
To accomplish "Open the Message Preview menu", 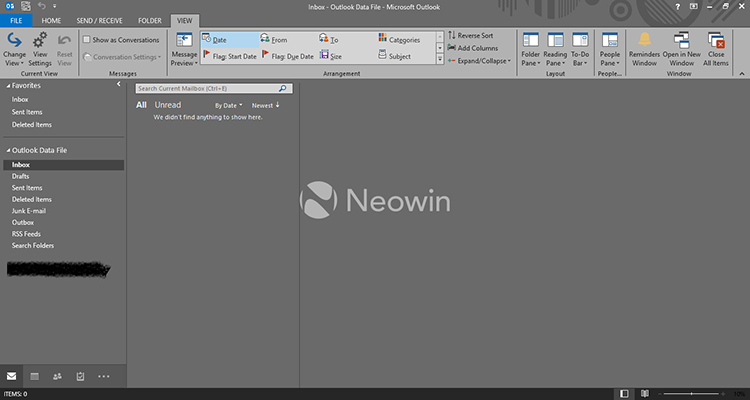I will (184, 49).
